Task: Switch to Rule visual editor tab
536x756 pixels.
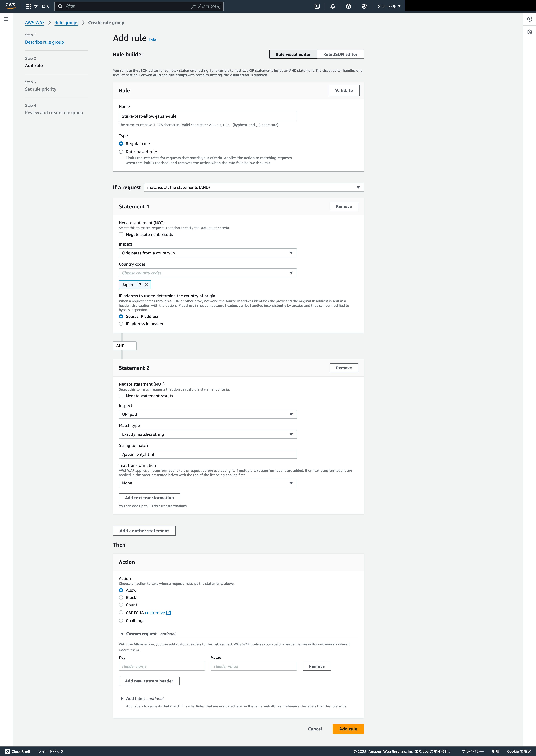Action: 293,54
